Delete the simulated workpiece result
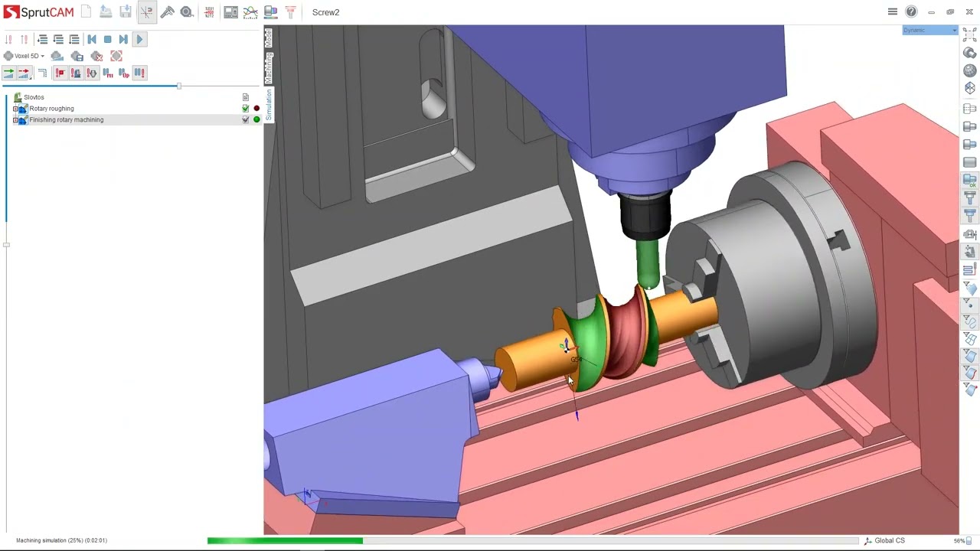 click(x=96, y=56)
